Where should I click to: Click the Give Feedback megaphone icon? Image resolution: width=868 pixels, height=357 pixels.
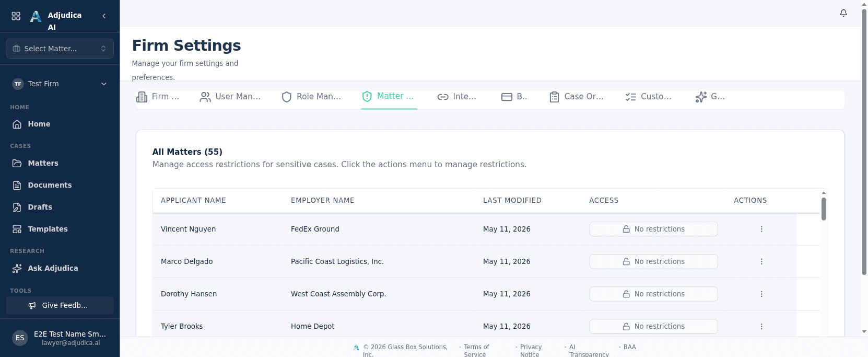[x=32, y=305]
